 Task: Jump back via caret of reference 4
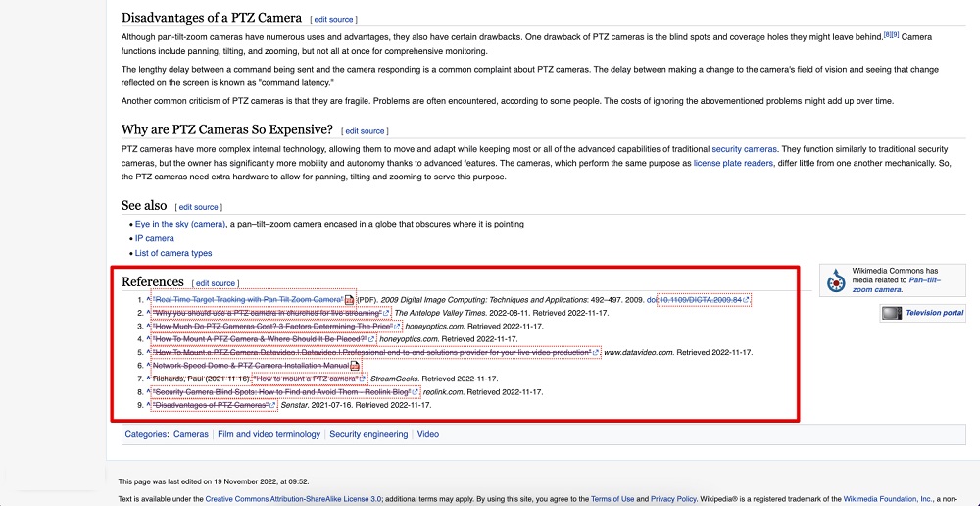pyautogui.click(x=149, y=339)
